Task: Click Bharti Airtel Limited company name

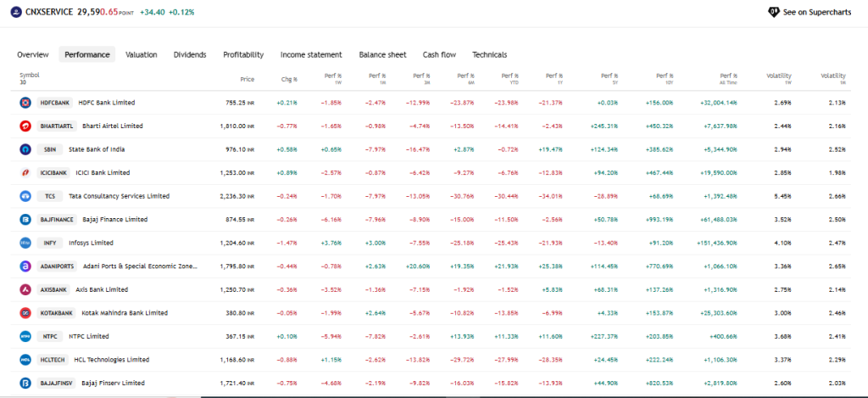Action: 113,126
